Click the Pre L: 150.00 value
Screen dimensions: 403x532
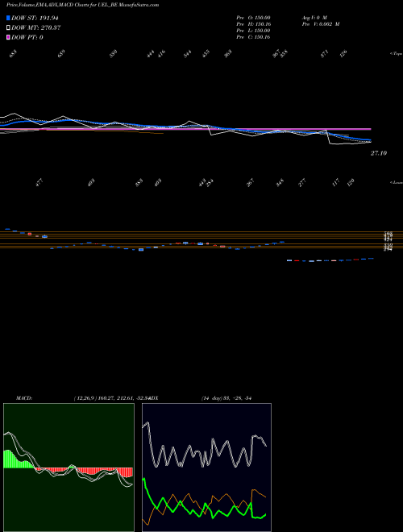[x=253, y=31]
